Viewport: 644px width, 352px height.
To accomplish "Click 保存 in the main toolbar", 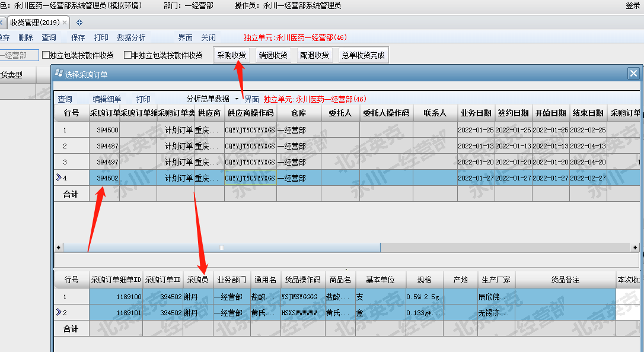I will pyautogui.click(x=78, y=37).
